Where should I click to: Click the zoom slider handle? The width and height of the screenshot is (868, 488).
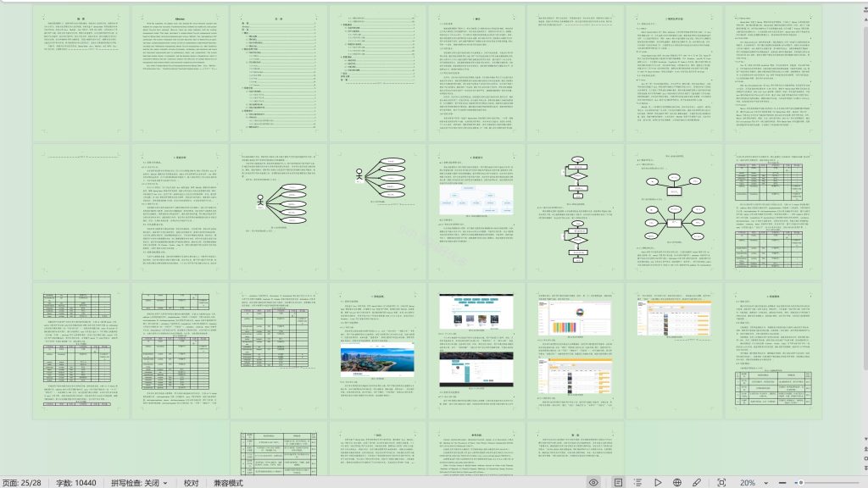(800, 482)
